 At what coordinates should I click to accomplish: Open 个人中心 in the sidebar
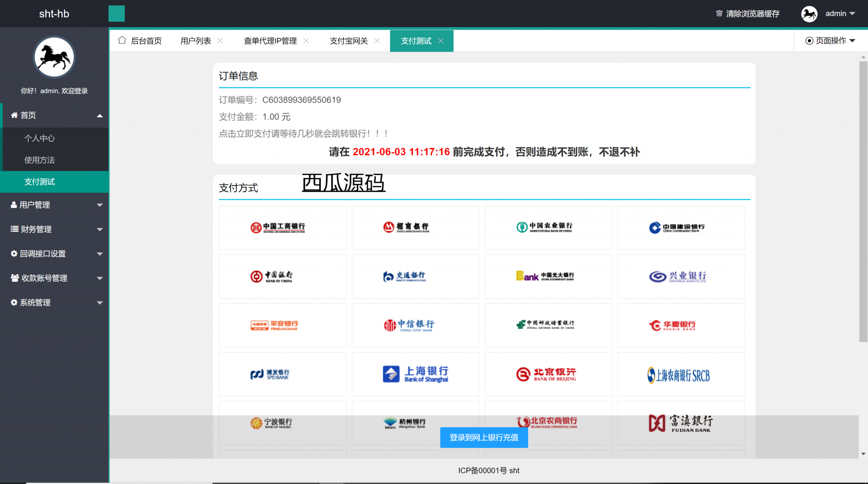tap(55, 138)
